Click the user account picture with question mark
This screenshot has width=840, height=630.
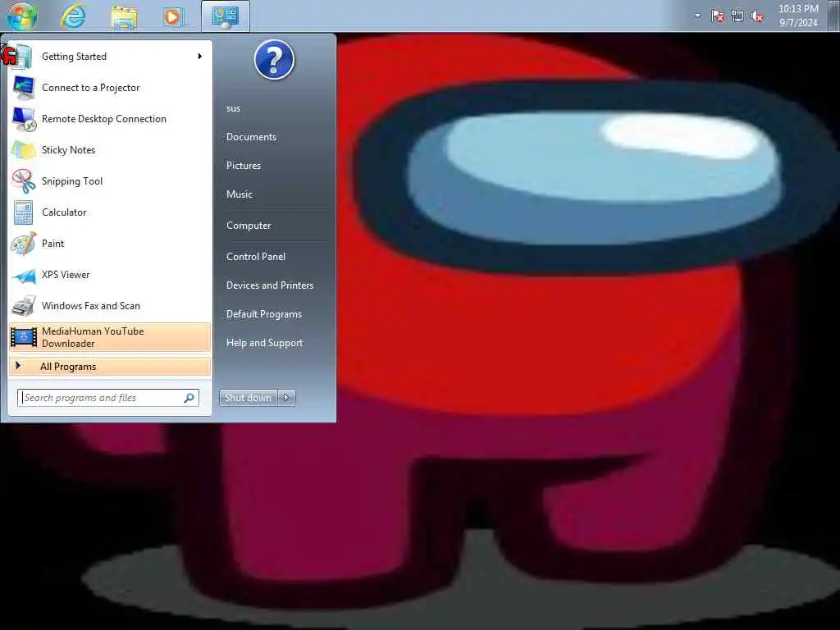point(274,60)
